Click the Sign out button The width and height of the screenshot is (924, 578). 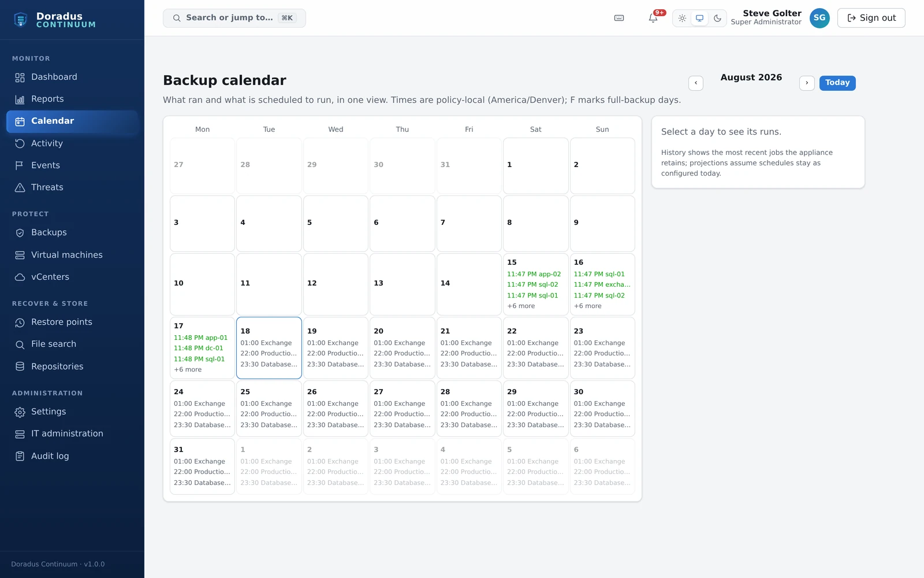tap(871, 18)
